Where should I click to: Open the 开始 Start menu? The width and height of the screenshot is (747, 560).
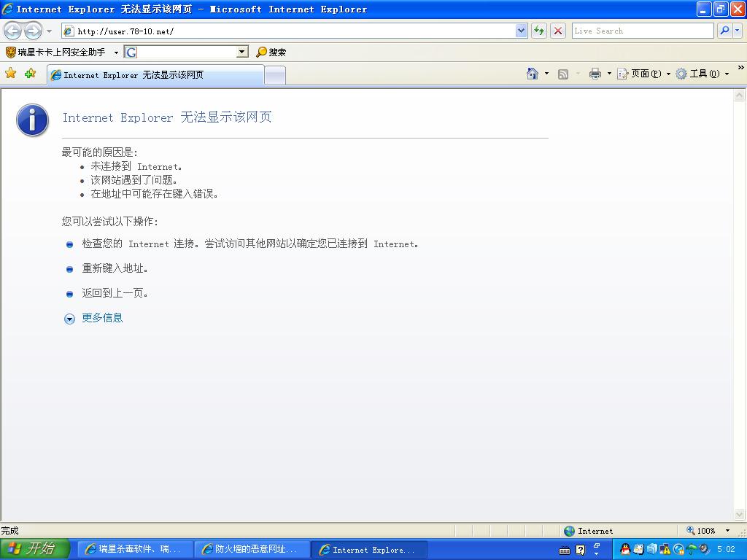tap(35, 549)
